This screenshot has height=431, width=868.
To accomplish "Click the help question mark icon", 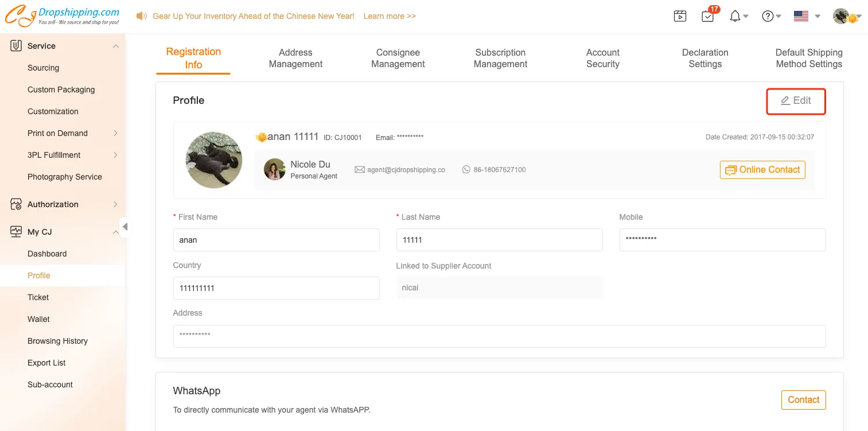I will [x=768, y=16].
